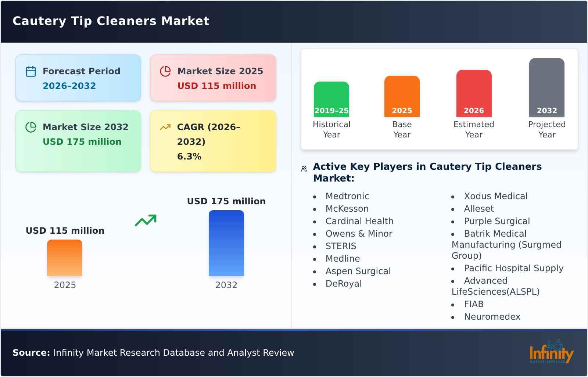Click Advanced LifeSciences(ALSPL) list entry
588x377 pixels.
(496, 286)
